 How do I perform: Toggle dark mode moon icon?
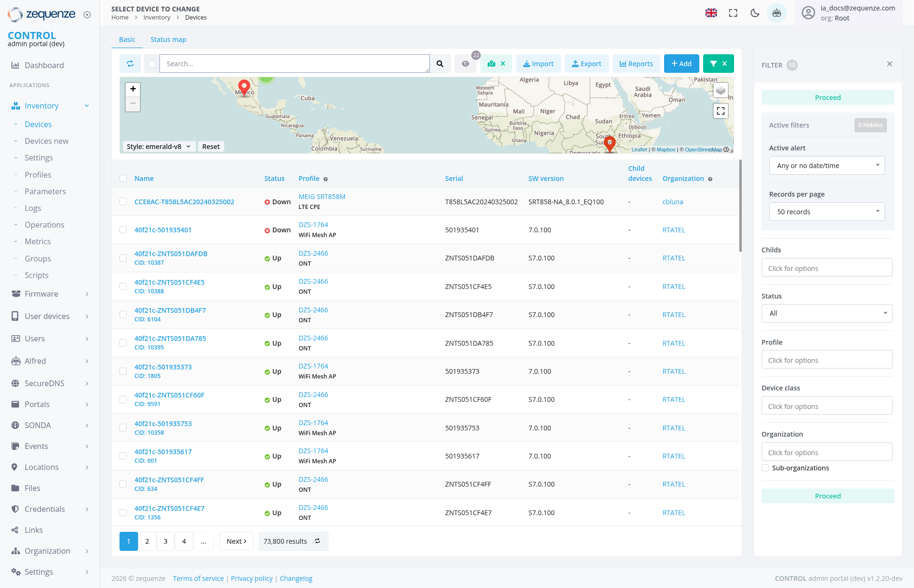(755, 13)
